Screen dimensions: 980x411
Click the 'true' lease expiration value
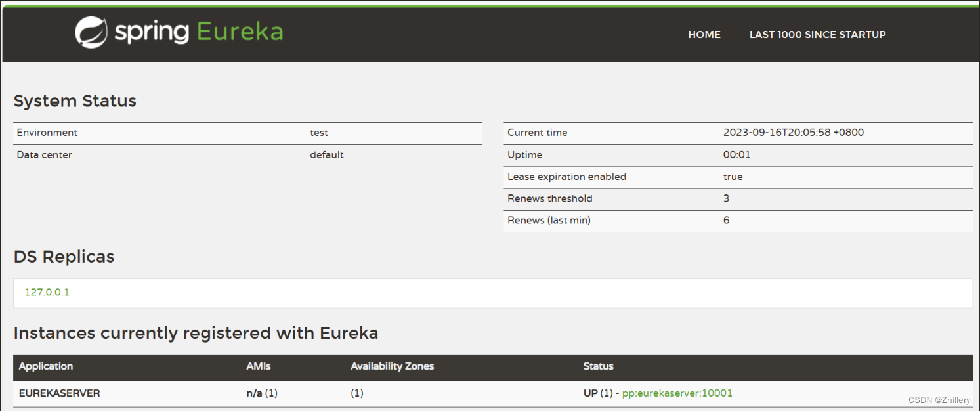click(x=733, y=177)
